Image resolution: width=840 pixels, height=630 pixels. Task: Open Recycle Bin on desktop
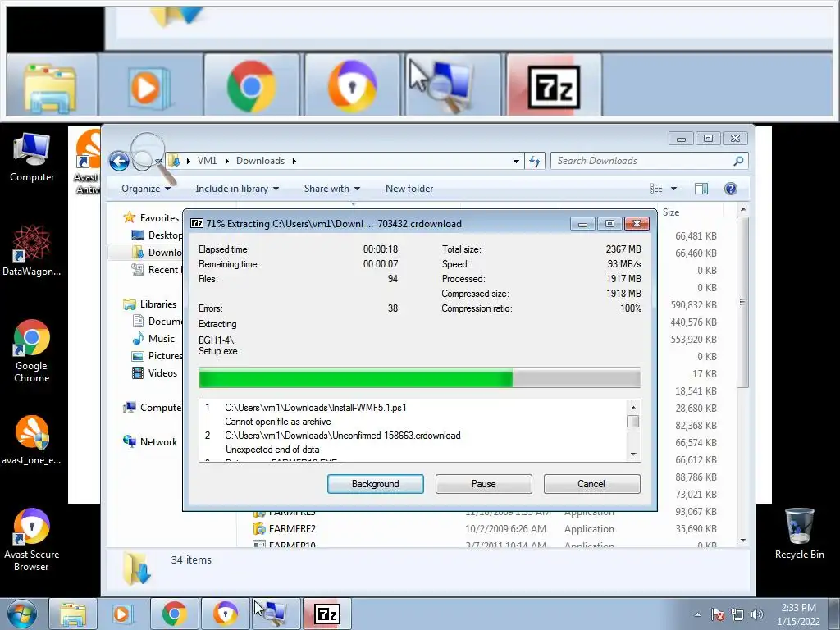pyautogui.click(x=799, y=533)
